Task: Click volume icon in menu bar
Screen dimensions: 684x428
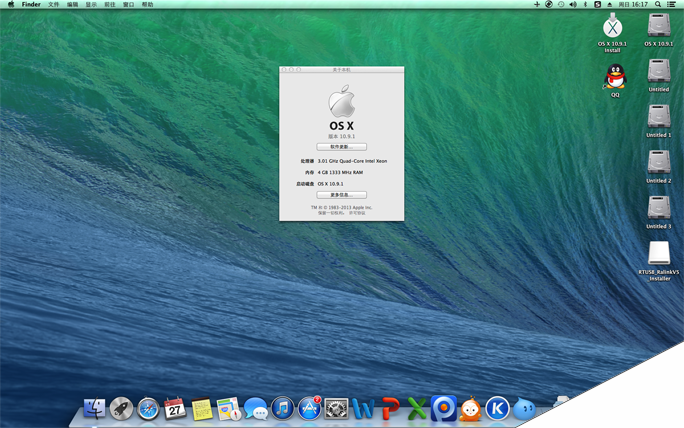Action: 573,4
